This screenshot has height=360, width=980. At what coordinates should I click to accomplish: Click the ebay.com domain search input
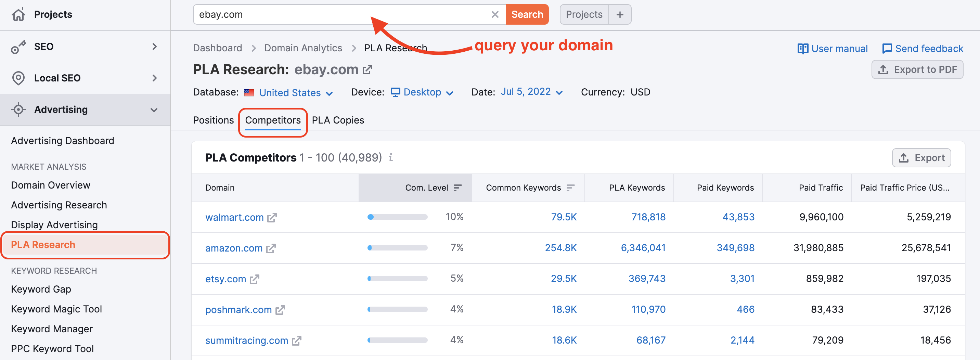(343, 14)
